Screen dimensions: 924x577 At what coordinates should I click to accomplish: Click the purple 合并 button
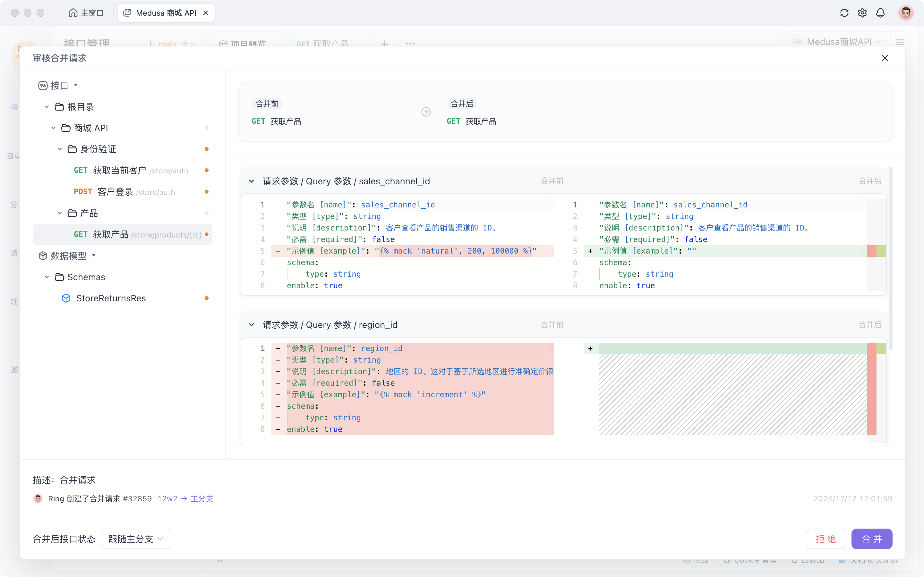click(871, 539)
